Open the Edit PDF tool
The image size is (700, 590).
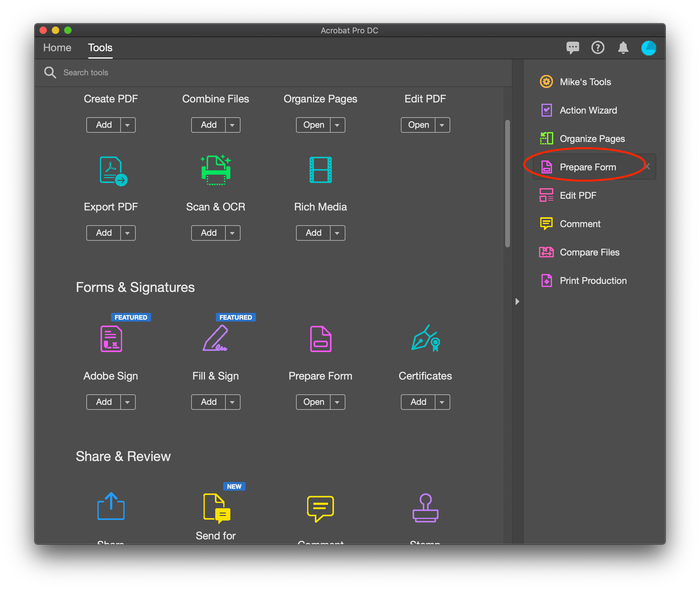click(418, 125)
